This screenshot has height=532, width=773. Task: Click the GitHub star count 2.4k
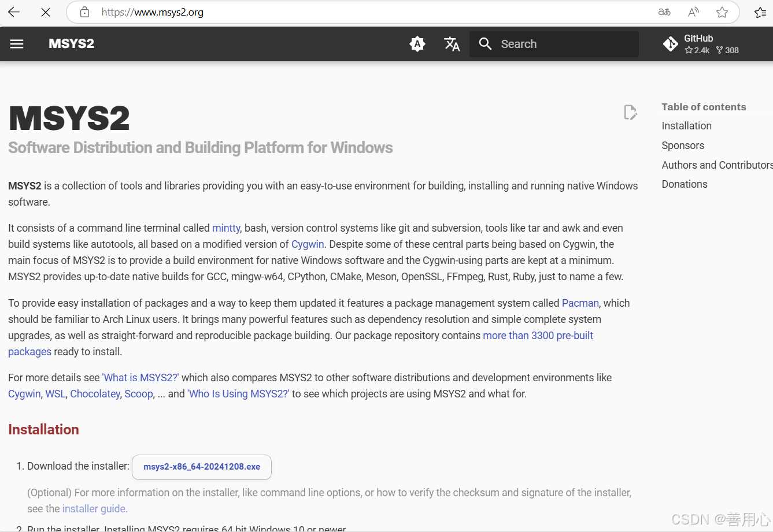[x=697, y=50]
